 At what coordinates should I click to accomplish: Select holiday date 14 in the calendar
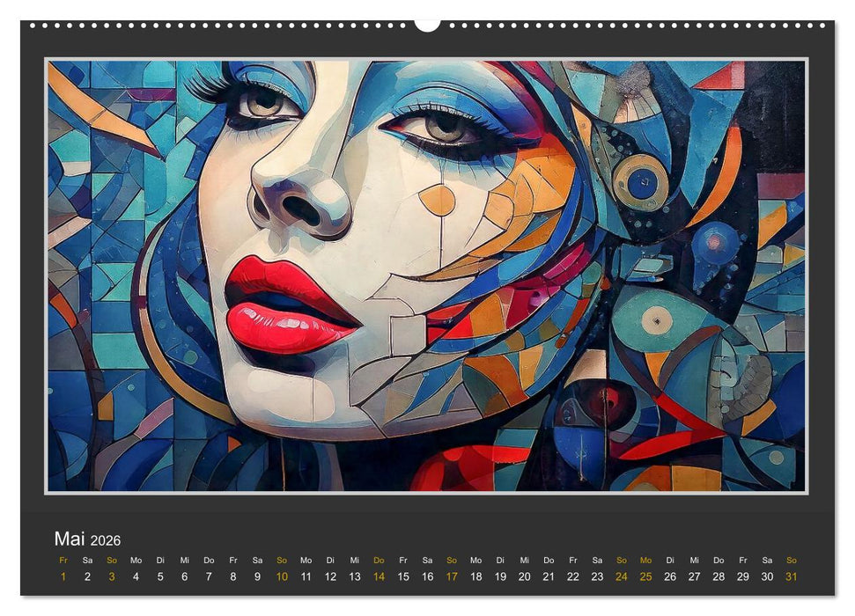click(x=379, y=576)
